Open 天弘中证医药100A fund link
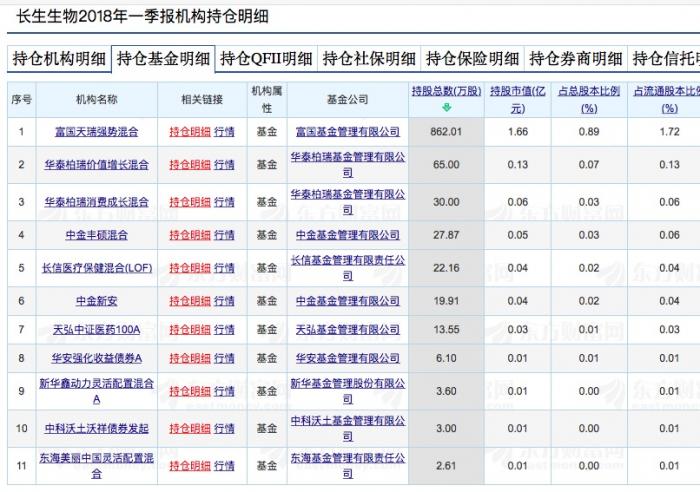This screenshot has height=492, width=700. point(96,329)
